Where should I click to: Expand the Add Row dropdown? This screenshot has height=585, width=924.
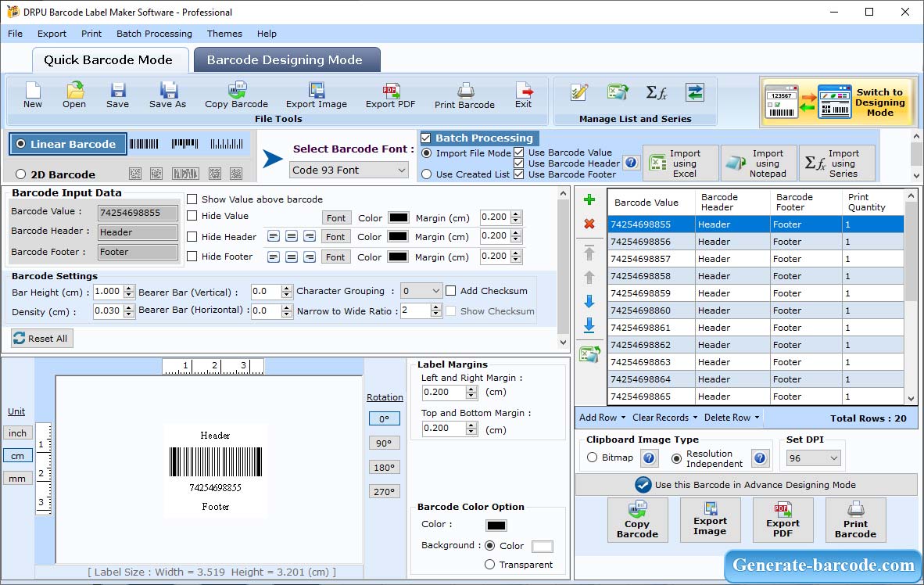[602, 418]
